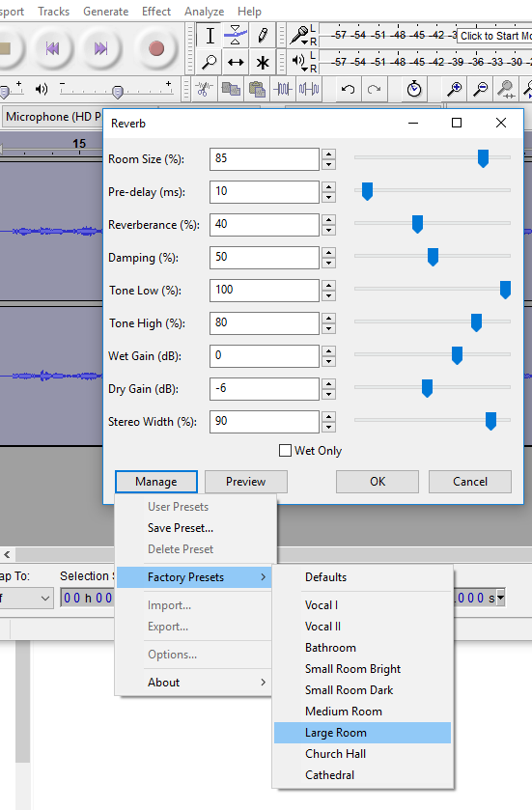Select the Multi-Tool asterisk icon
Screen dimensions: 532x810
click(x=263, y=63)
